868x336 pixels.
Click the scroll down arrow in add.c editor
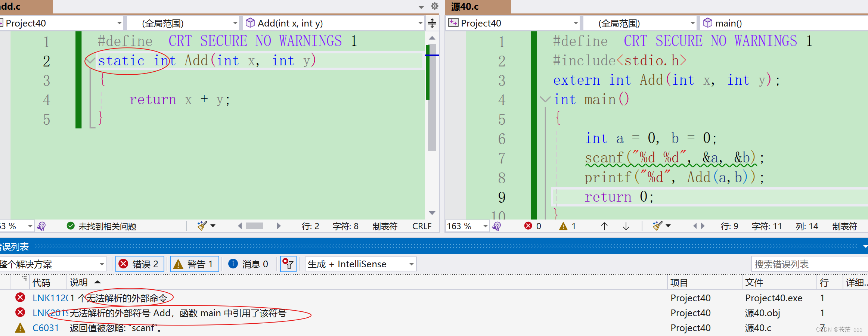point(432,213)
